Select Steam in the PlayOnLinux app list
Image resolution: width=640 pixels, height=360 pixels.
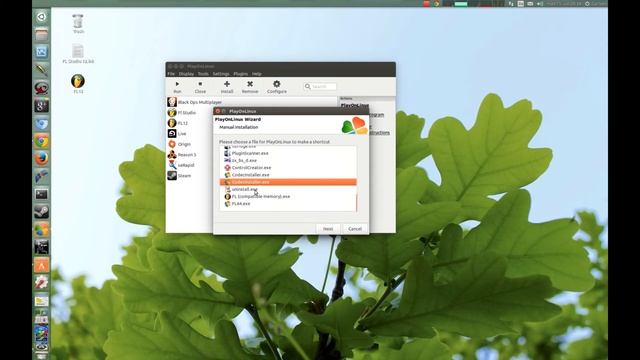184,176
